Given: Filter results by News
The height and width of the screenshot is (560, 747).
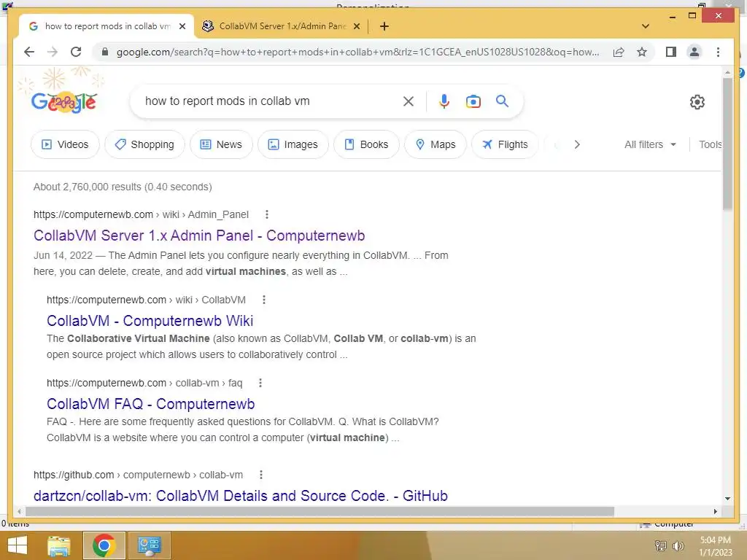Looking at the screenshot, I should point(221,144).
